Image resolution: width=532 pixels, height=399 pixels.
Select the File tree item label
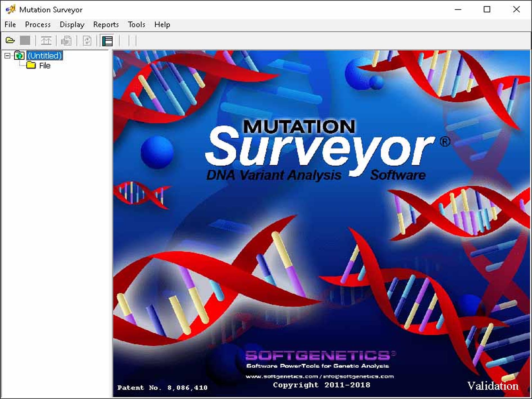coord(45,66)
